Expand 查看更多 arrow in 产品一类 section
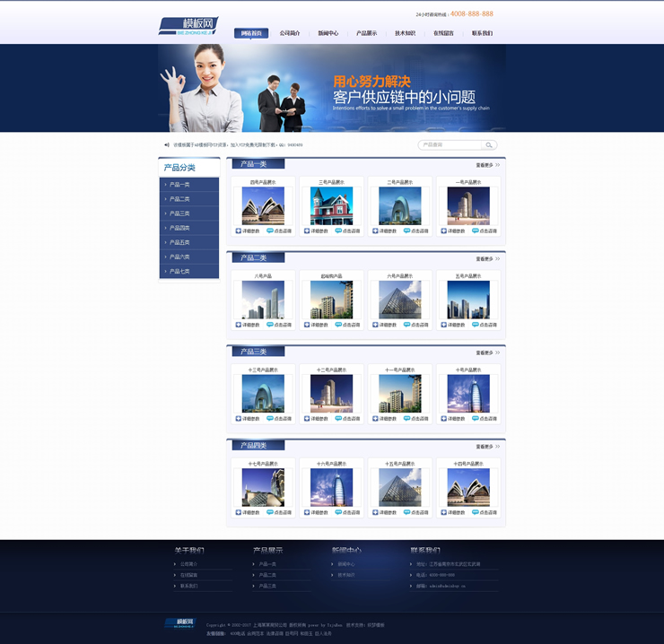The height and width of the screenshot is (644, 664). click(x=497, y=165)
